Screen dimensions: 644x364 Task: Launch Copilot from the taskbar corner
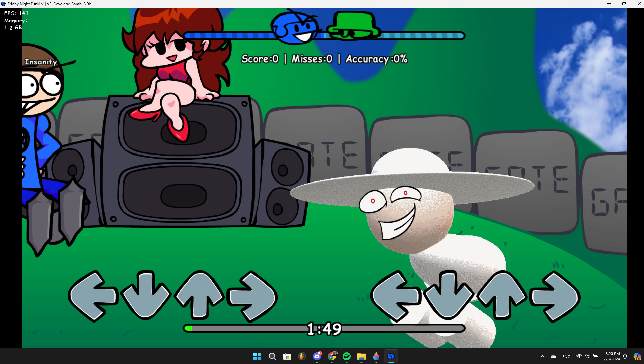tap(637, 356)
